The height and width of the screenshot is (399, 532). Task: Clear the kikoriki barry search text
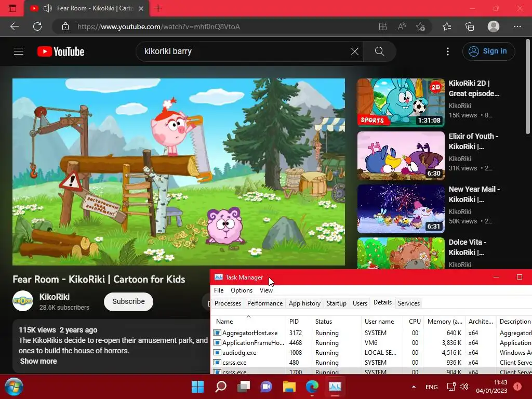(x=354, y=51)
